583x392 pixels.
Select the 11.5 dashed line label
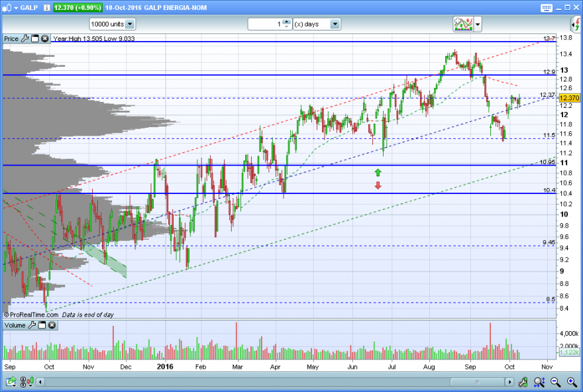coord(549,135)
